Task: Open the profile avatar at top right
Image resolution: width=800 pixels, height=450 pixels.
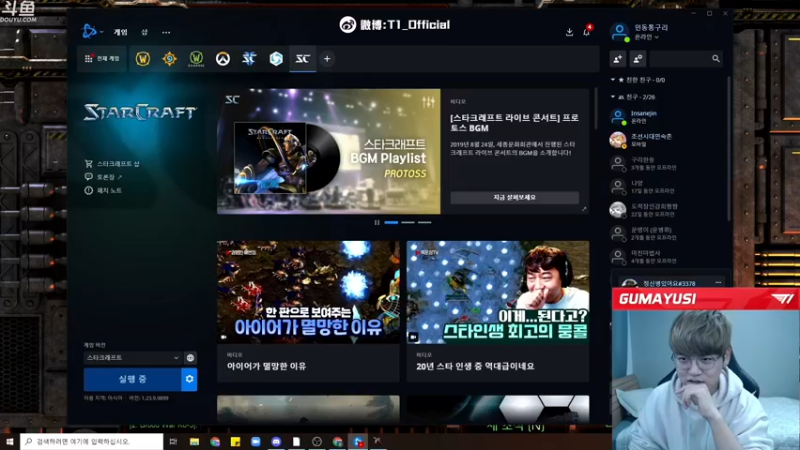Action: tap(619, 32)
